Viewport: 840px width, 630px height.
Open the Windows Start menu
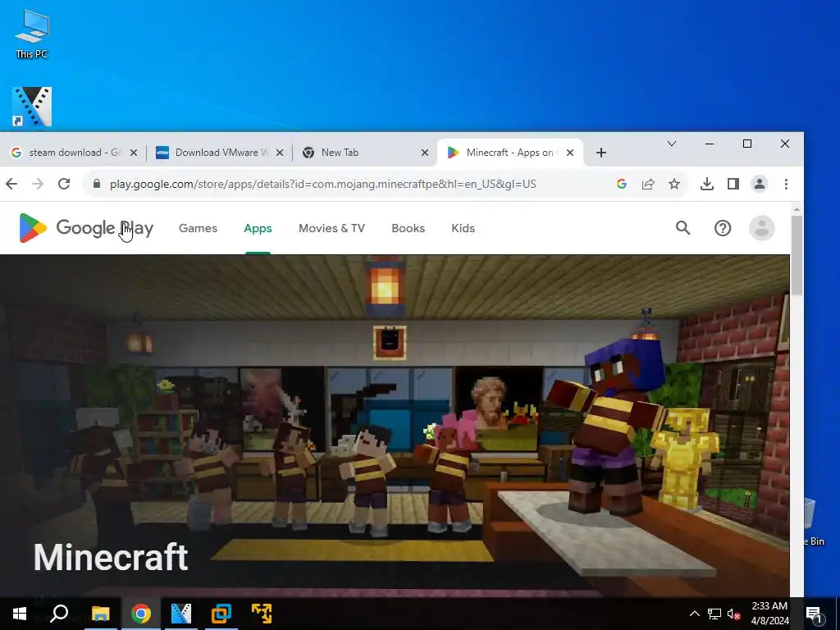coord(20,614)
